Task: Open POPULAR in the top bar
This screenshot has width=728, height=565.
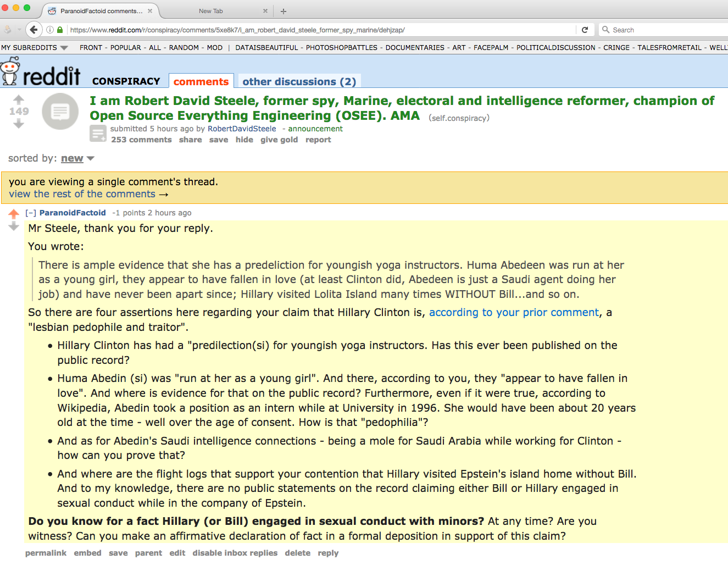Action: 126,48
